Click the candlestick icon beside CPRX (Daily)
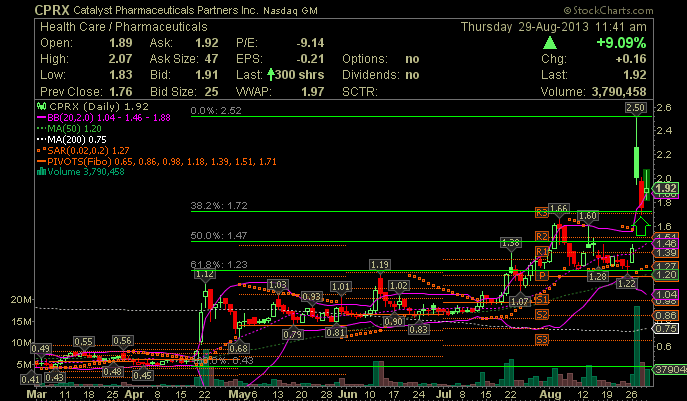This screenshot has height=401, width=687. (x=40, y=105)
